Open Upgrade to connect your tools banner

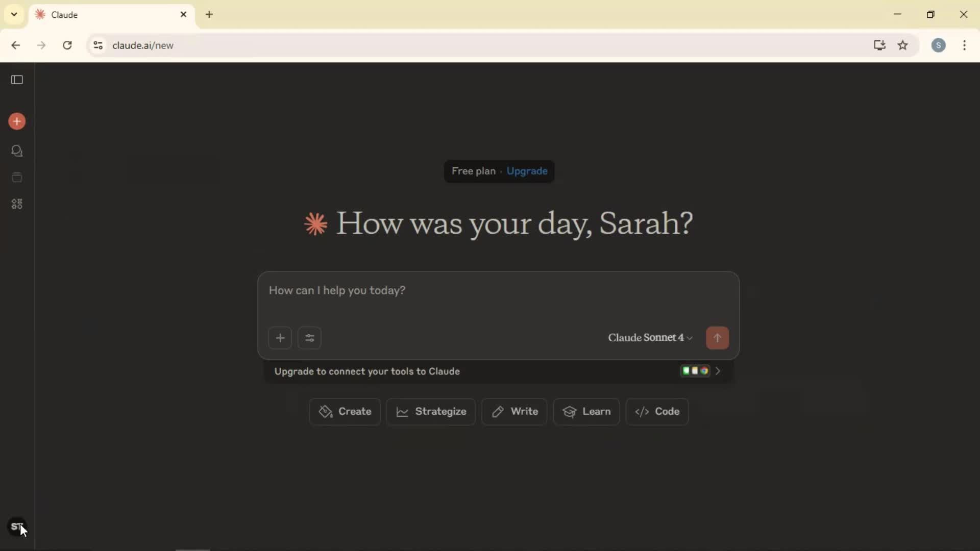click(498, 371)
